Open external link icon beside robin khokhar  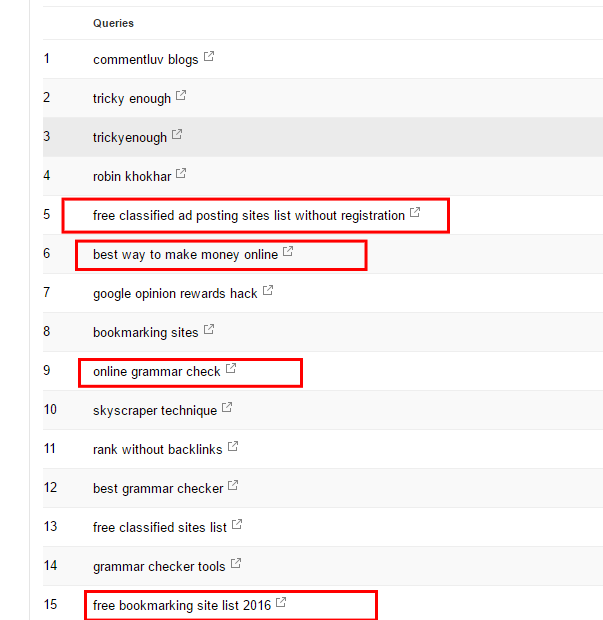(181, 173)
